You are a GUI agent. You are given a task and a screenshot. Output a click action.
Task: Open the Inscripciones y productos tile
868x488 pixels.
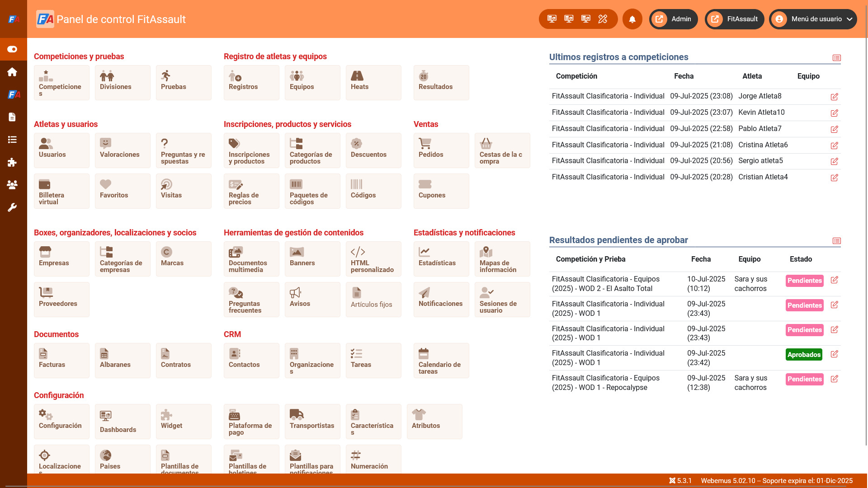click(251, 150)
